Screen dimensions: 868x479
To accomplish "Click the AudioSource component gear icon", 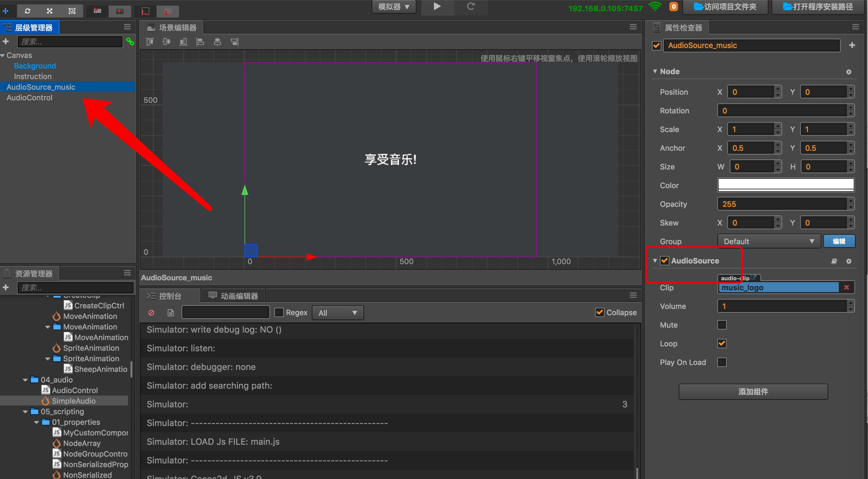I will (848, 261).
